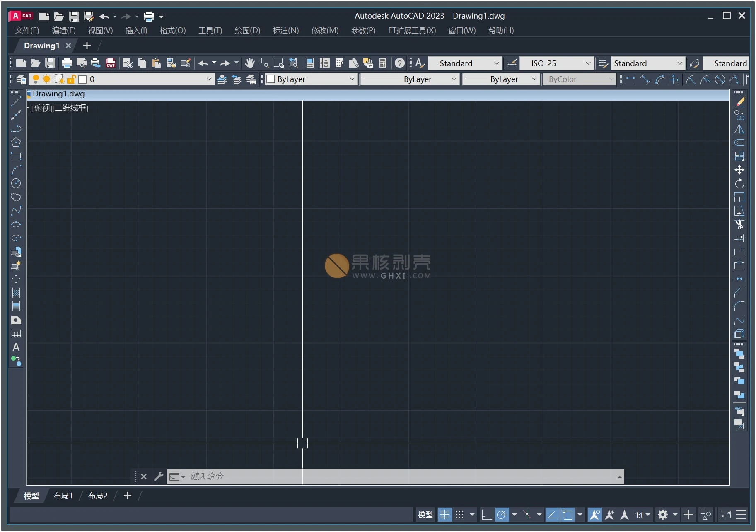Click the Trim scissors tool
The width and height of the screenshot is (756, 532).
point(739,225)
